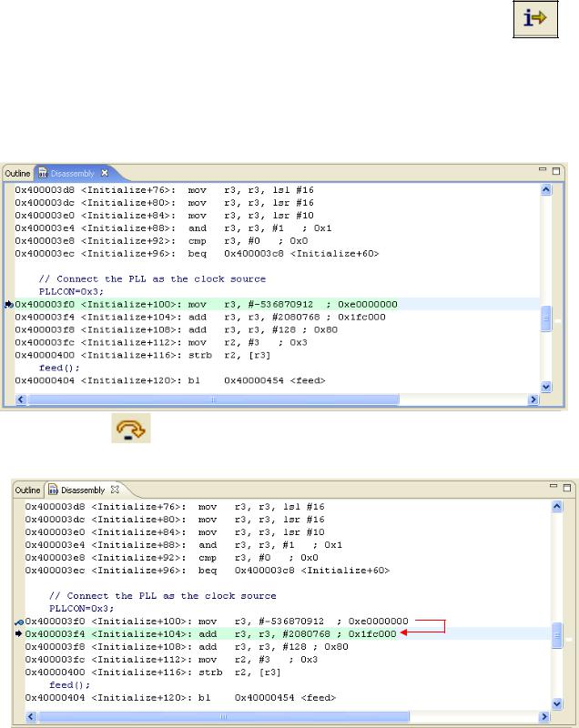This screenshot has width=579, height=728.
Task: Click Connect the PLL comment in lower panel
Action: pos(163,596)
